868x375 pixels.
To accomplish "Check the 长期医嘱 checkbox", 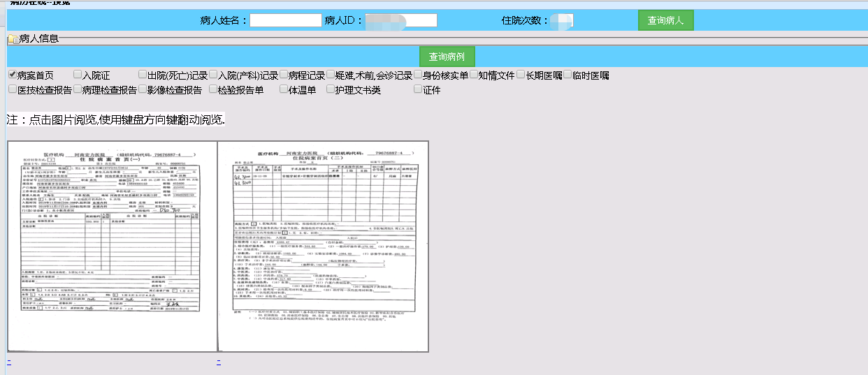I will tap(521, 75).
